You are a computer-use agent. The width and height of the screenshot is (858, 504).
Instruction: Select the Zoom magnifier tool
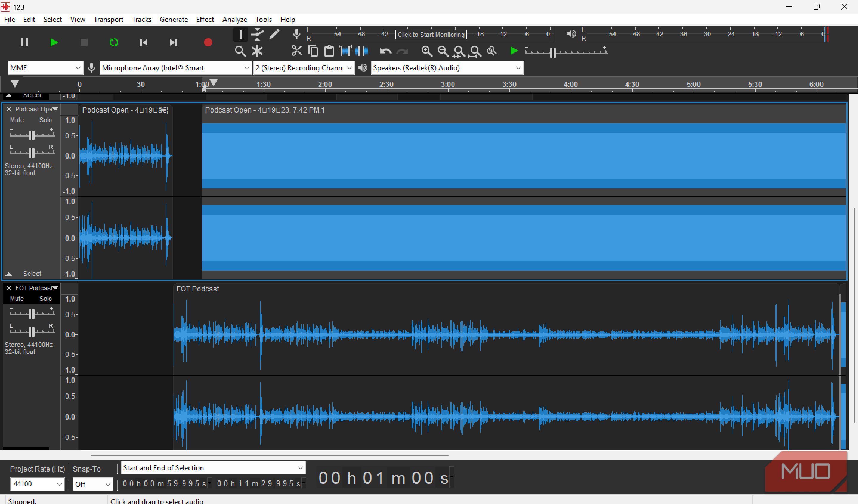240,51
